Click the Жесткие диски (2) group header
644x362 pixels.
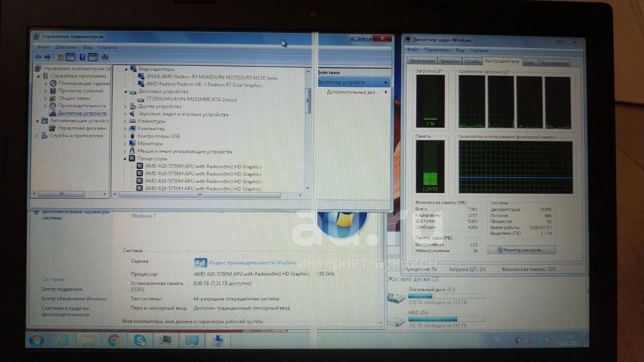413,279
